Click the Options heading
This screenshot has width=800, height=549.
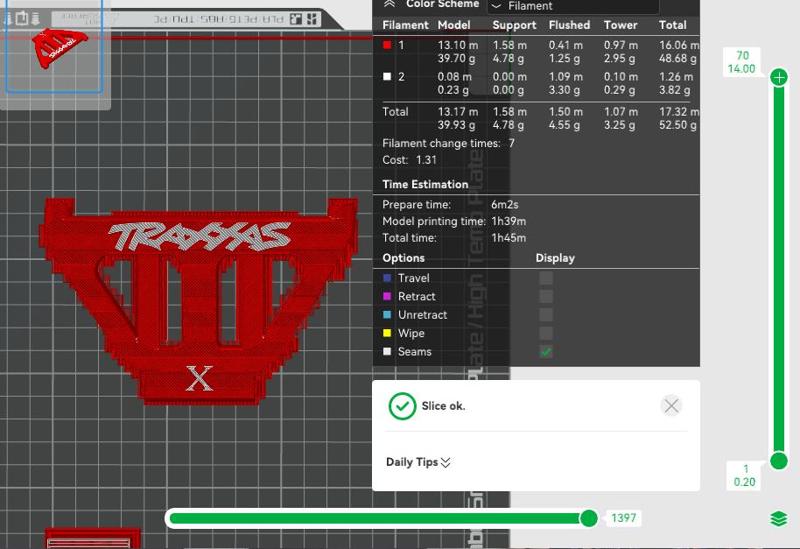404,258
